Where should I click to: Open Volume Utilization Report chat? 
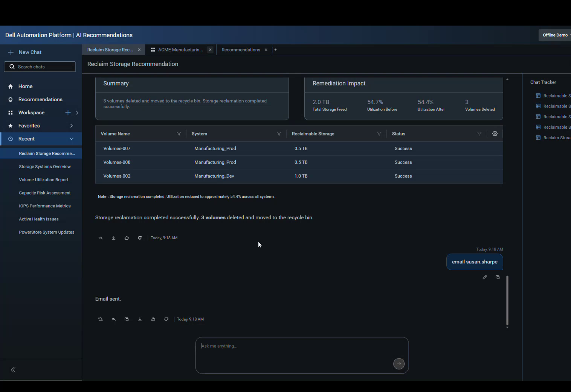[x=44, y=180]
